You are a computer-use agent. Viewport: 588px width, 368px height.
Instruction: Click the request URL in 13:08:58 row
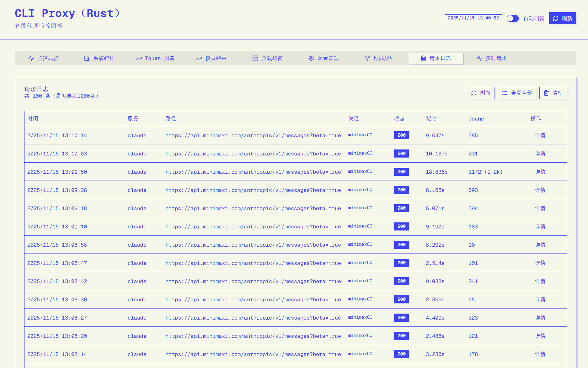click(x=253, y=245)
